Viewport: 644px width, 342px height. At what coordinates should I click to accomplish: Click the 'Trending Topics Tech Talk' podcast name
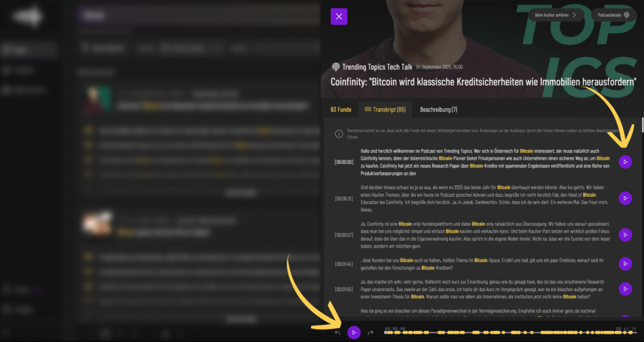tap(377, 67)
